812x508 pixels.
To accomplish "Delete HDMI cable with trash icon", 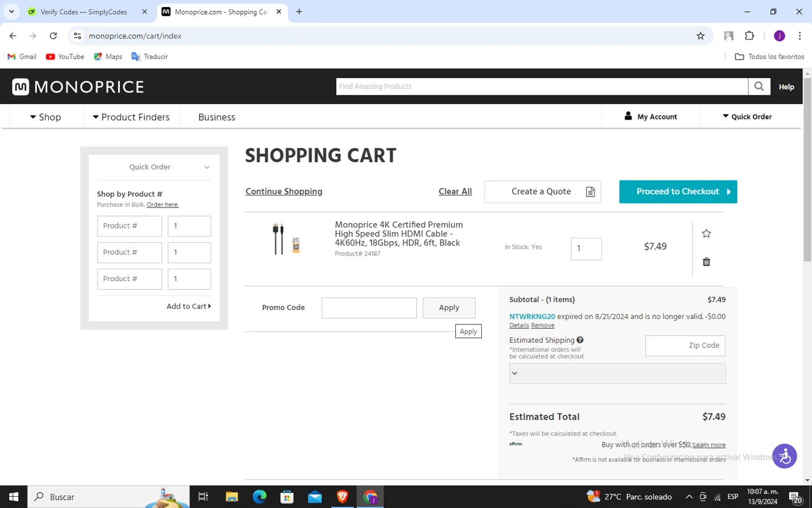I will tap(706, 262).
